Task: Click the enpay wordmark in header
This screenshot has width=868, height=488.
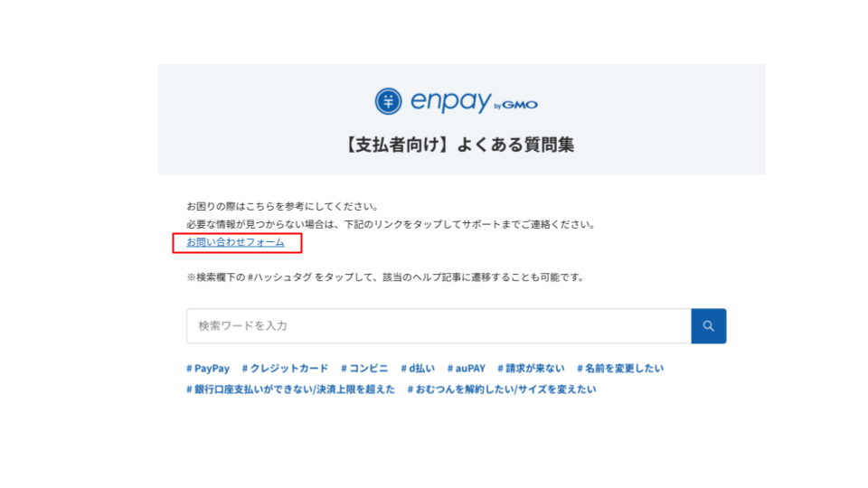Action: 449,101
